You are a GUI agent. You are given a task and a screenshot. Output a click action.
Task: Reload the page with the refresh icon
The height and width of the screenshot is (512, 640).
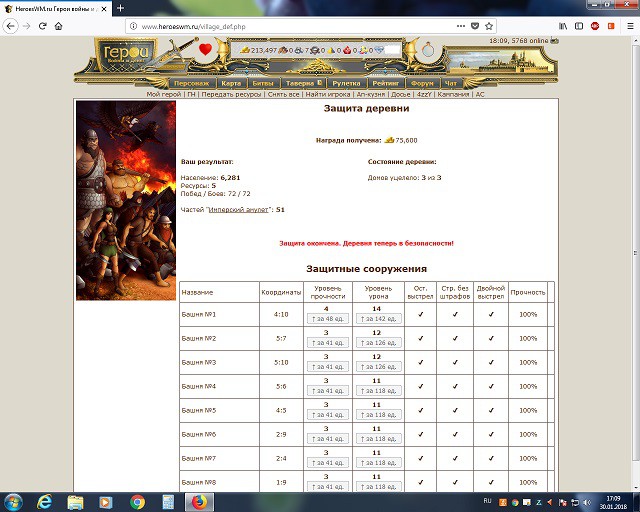(x=42, y=25)
